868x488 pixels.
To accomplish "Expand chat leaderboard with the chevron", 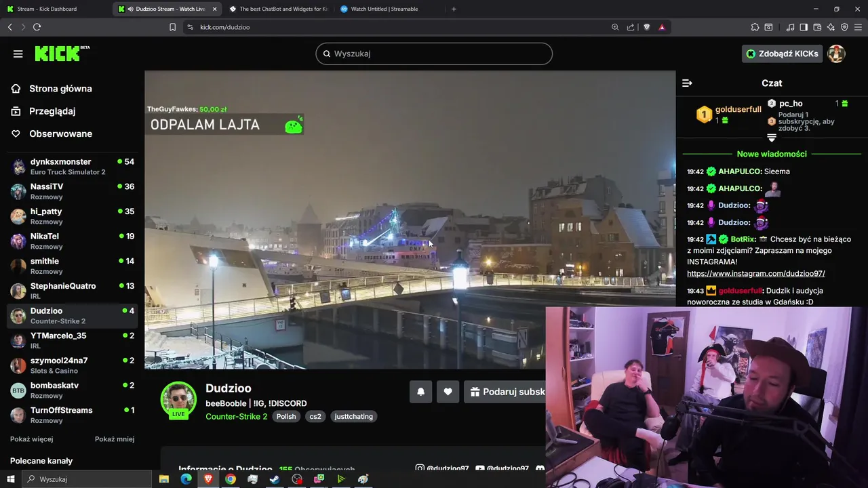I will click(x=772, y=138).
